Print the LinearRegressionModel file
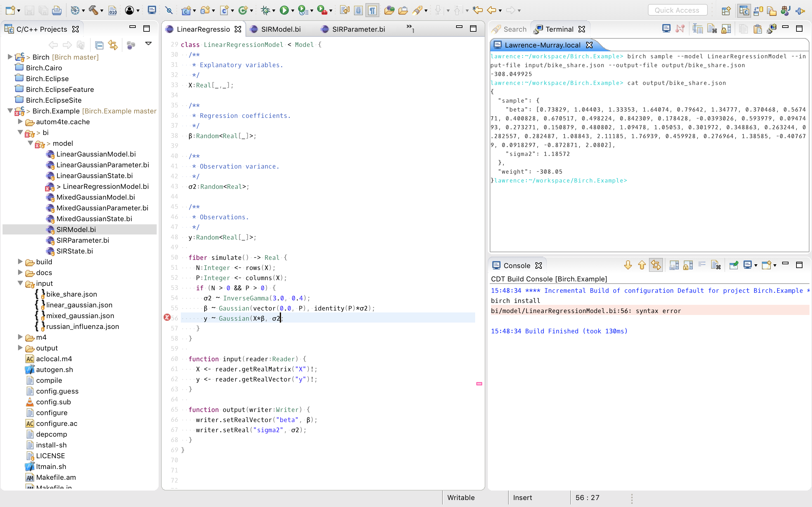 (x=57, y=10)
